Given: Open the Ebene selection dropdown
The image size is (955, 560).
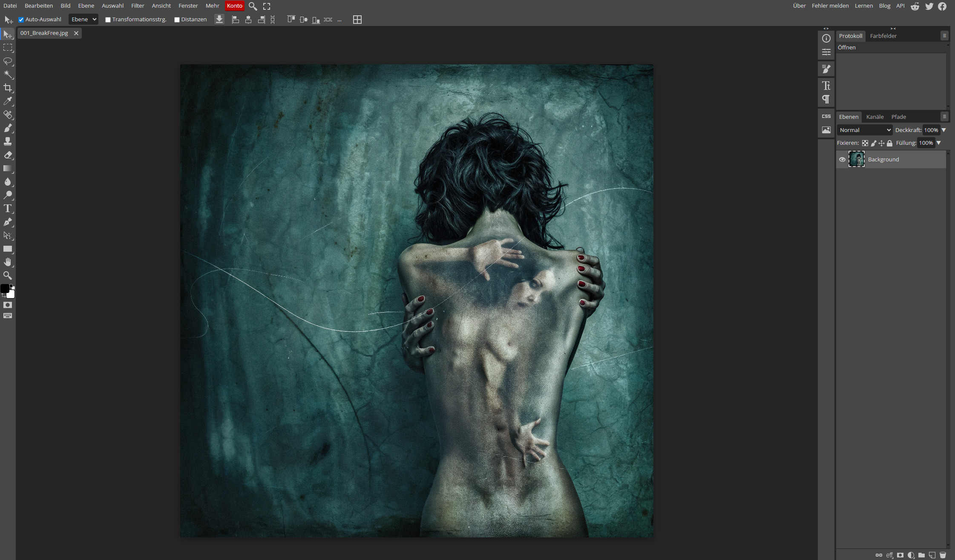Looking at the screenshot, I should tap(83, 20).
